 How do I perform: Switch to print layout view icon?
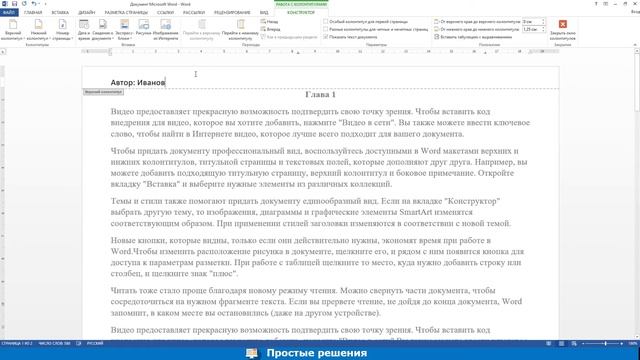pos(562,344)
